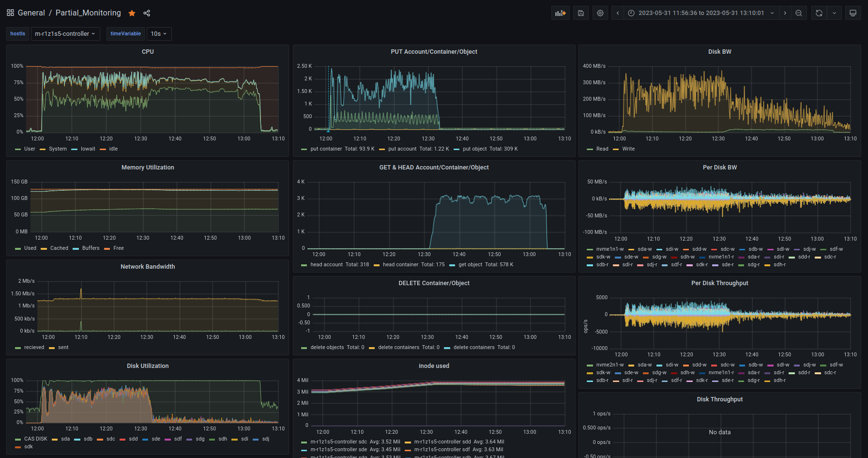The width and height of the screenshot is (868, 458).
Task: Expand the refresh interval dropdown arrow
Action: pos(835,13)
